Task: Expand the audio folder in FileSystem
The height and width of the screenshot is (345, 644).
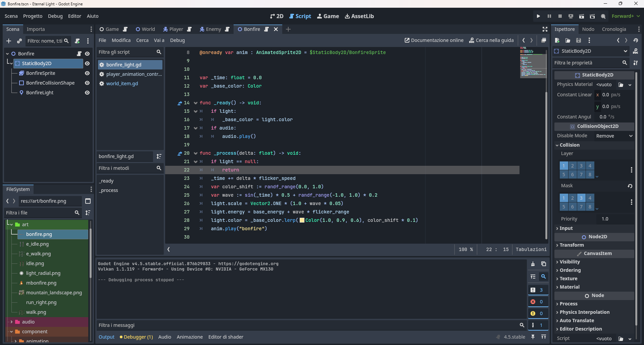Action: 12,322
